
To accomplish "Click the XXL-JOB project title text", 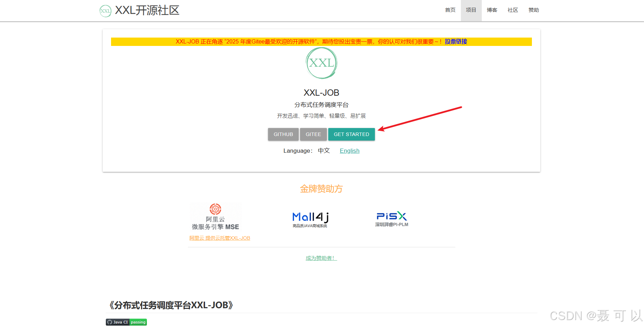I will pyautogui.click(x=321, y=93).
